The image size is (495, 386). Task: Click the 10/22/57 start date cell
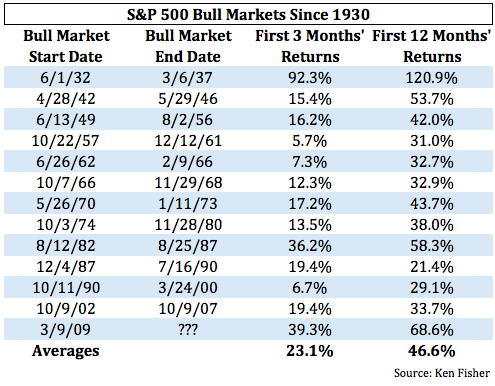pyautogui.click(x=65, y=141)
